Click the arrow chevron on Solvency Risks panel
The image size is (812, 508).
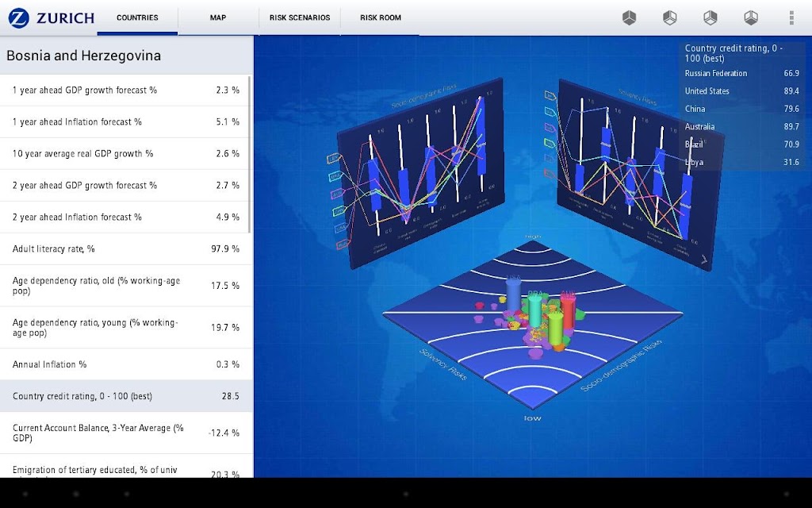coord(704,260)
